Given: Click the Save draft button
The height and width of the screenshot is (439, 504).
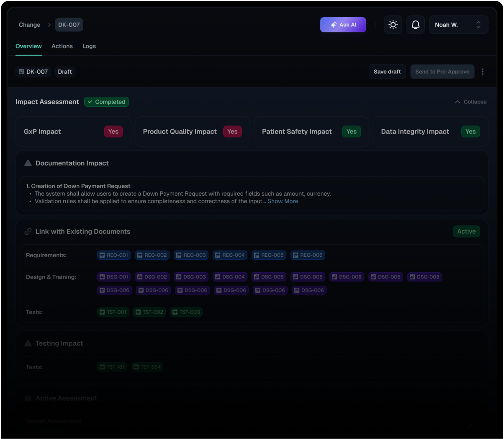Looking at the screenshot, I should click(x=387, y=72).
